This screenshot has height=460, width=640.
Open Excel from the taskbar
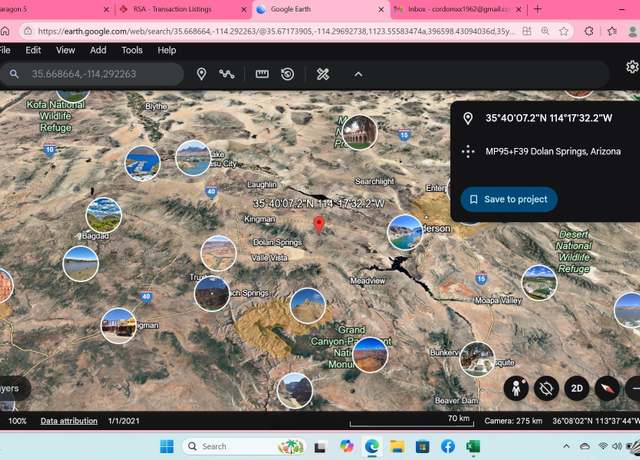[x=473, y=446]
